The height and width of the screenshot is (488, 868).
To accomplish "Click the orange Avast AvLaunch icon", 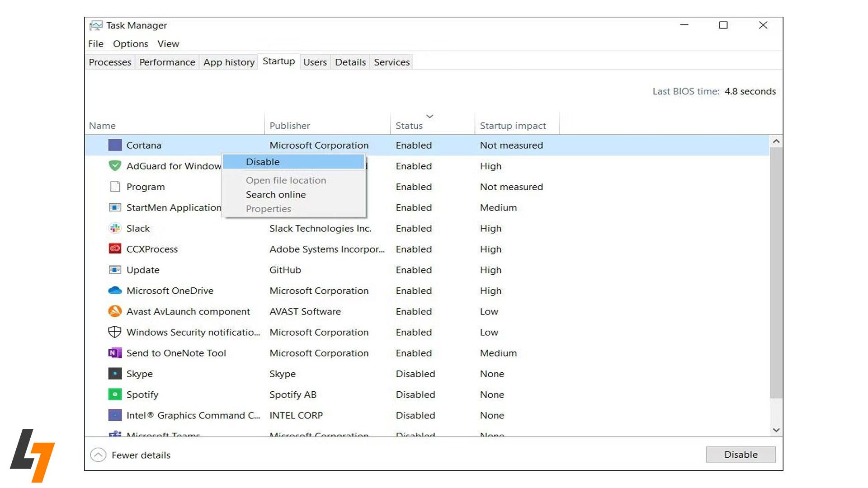I will point(115,311).
